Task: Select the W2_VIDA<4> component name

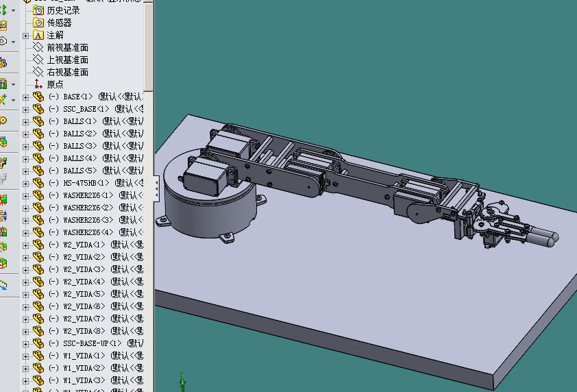Action: pyautogui.click(x=84, y=282)
